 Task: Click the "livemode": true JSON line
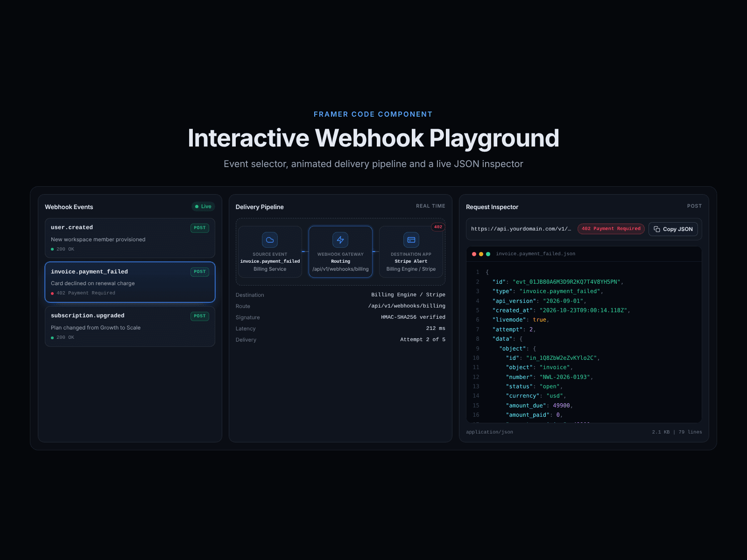click(x=521, y=320)
